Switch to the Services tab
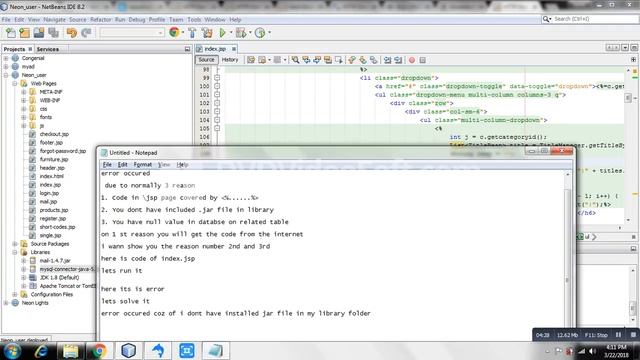The image size is (640, 360). pos(48,49)
